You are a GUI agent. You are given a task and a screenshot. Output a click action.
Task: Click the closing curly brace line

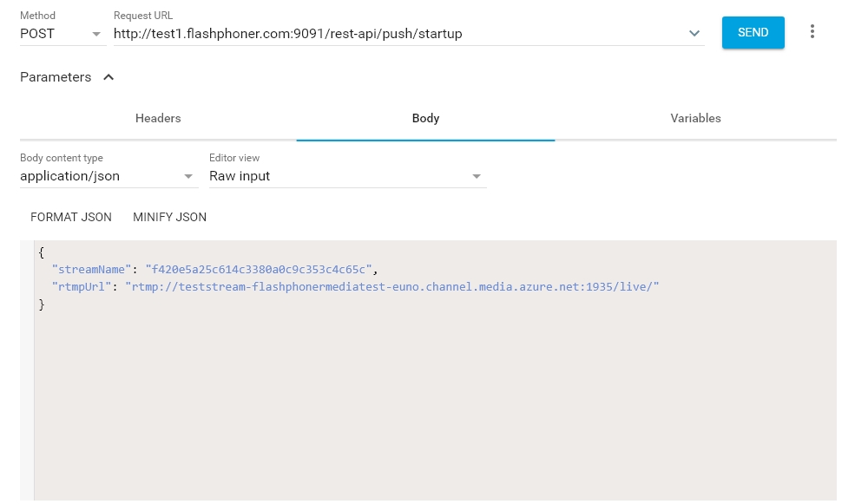click(x=42, y=304)
